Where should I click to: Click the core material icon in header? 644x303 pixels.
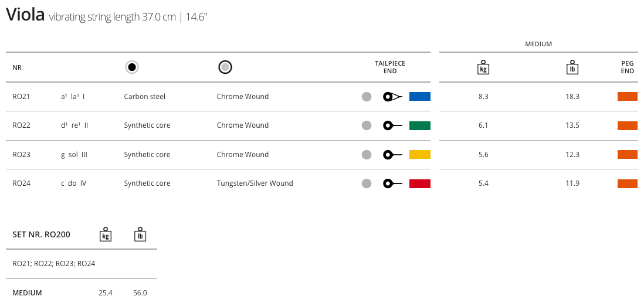[x=132, y=67]
